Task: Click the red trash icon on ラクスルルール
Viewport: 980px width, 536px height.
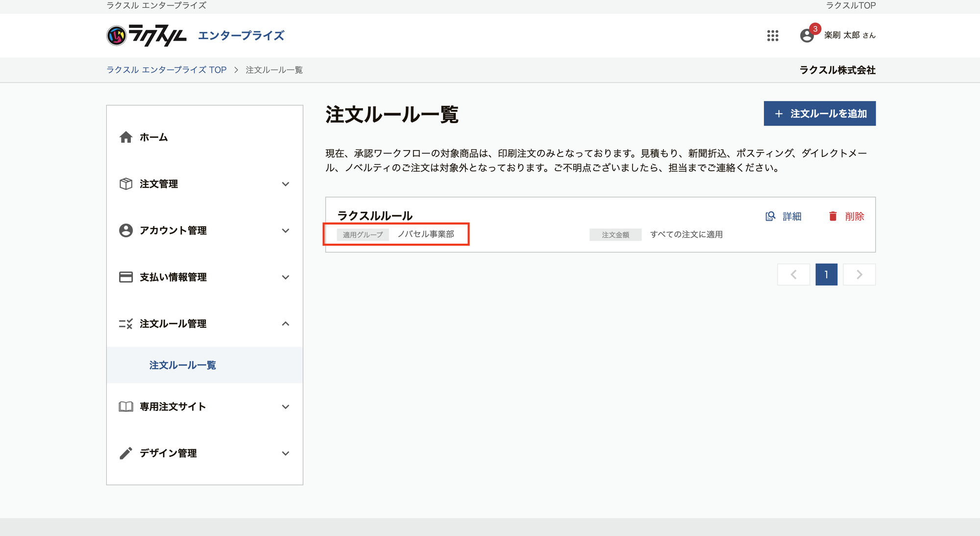Action: pos(833,216)
